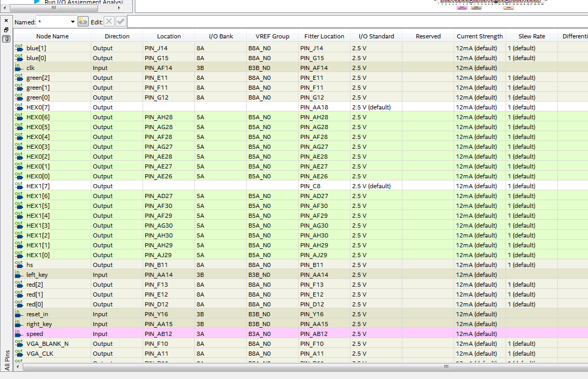Click the pin table's horizontal scrollbar thumb
The image size is (588, 379).
click(446, 367)
